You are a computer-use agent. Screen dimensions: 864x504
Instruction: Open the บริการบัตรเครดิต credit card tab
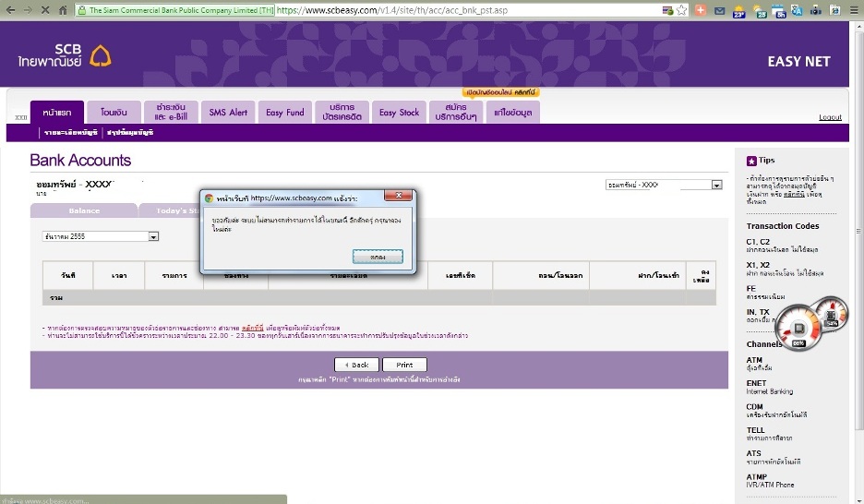coord(342,113)
